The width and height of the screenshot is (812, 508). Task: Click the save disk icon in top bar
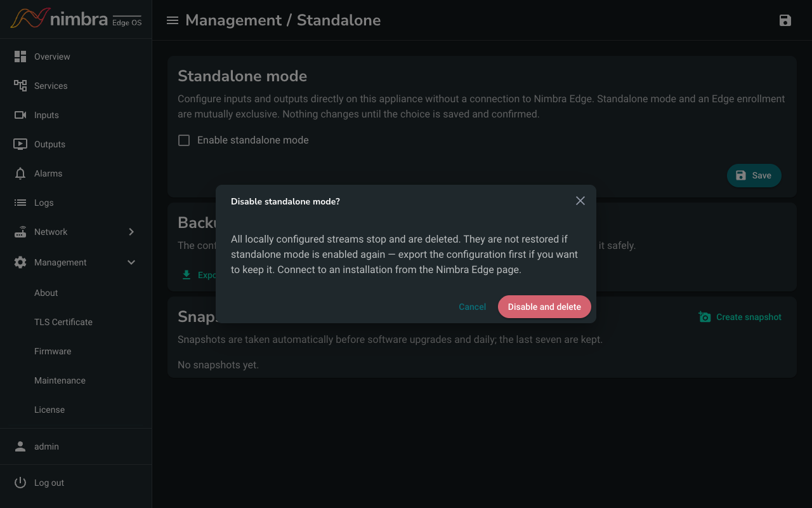(x=785, y=20)
